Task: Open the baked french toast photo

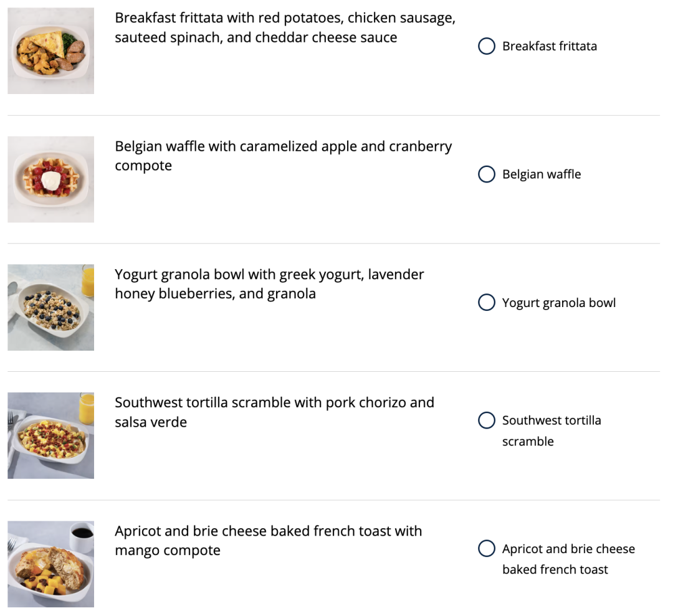Action: coord(50,564)
